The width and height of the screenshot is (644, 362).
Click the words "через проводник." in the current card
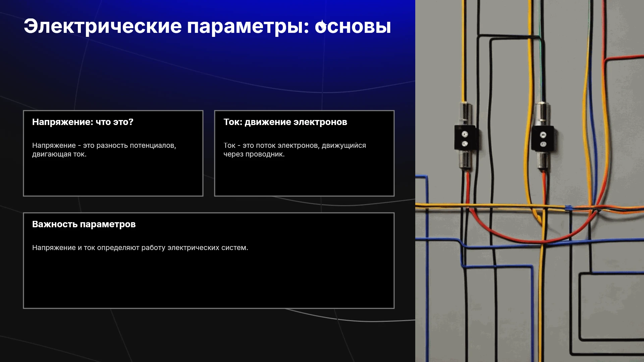(254, 154)
